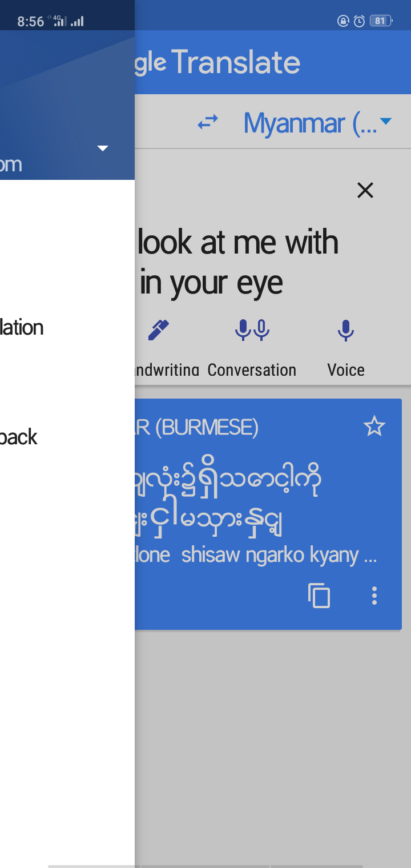
Task: Tap the alarm clock icon in status bar
Action: click(x=358, y=21)
